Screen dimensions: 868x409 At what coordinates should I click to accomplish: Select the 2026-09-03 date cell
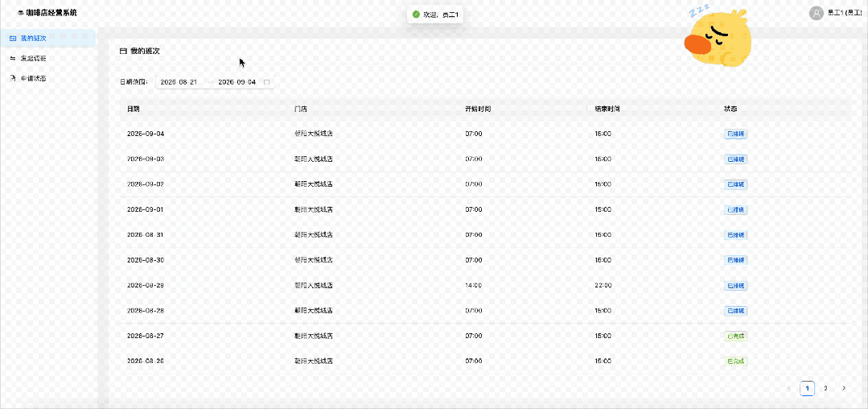click(x=146, y=159)
